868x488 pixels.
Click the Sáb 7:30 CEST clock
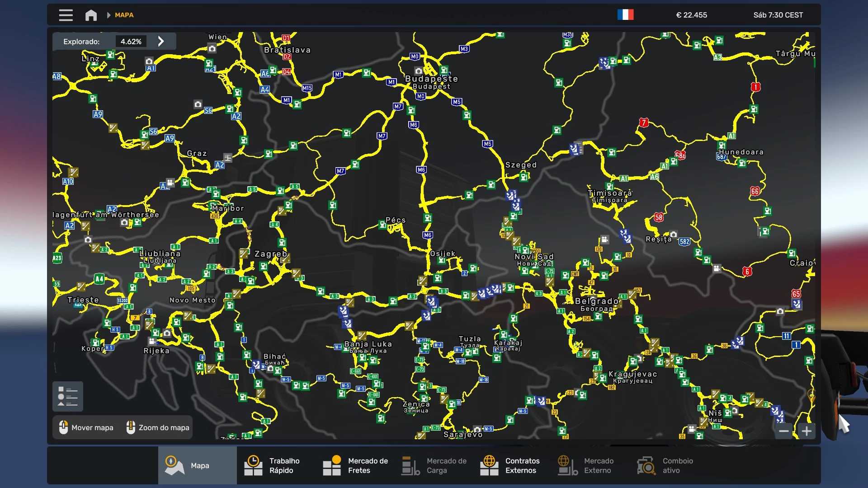point(778,15)
